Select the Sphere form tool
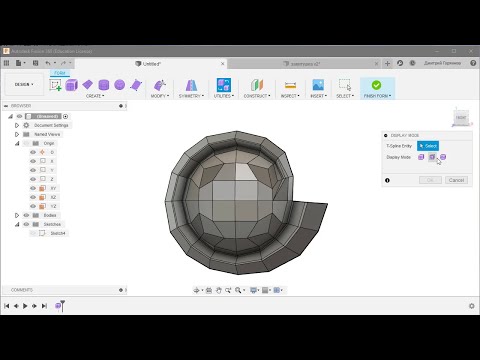 119,85
